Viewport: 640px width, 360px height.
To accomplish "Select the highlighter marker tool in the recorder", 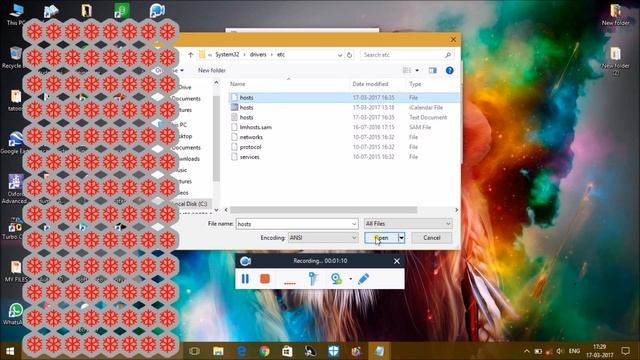I will [313, 279].
